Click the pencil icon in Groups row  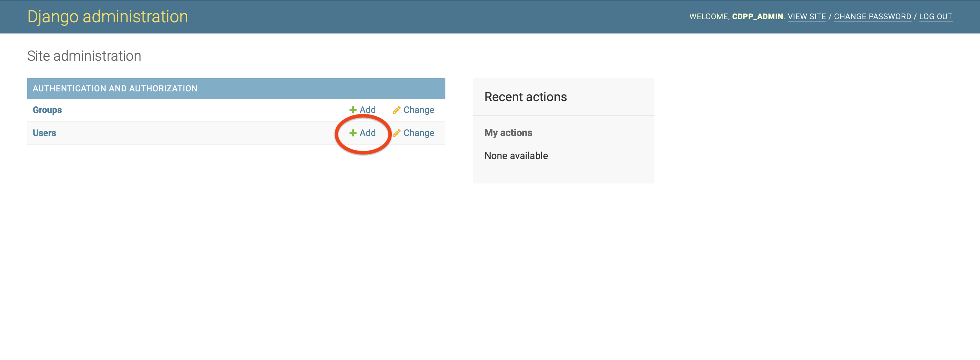point(396,110)
